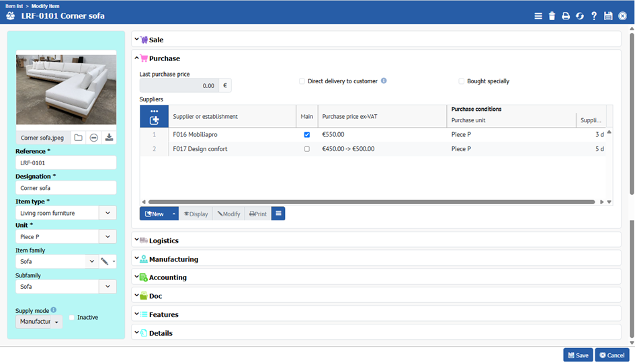
Task: Expand the Logistics section
Action: coord(163,240)
